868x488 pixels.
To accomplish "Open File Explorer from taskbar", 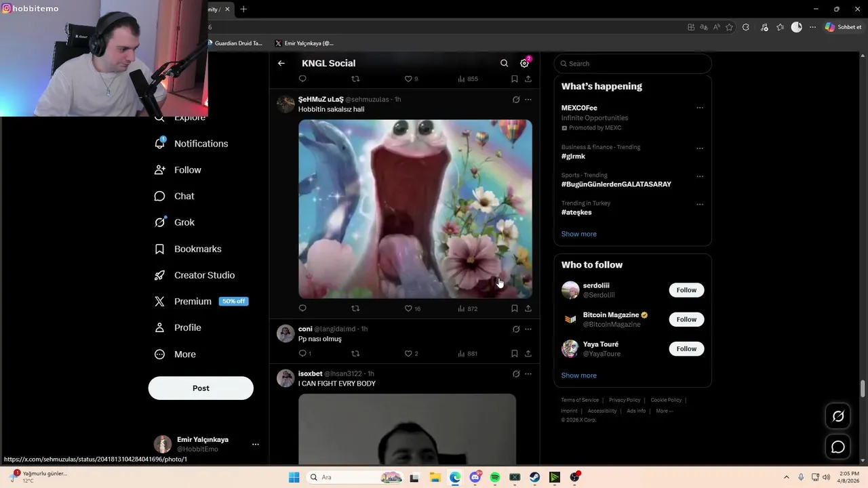I will 435,477.
